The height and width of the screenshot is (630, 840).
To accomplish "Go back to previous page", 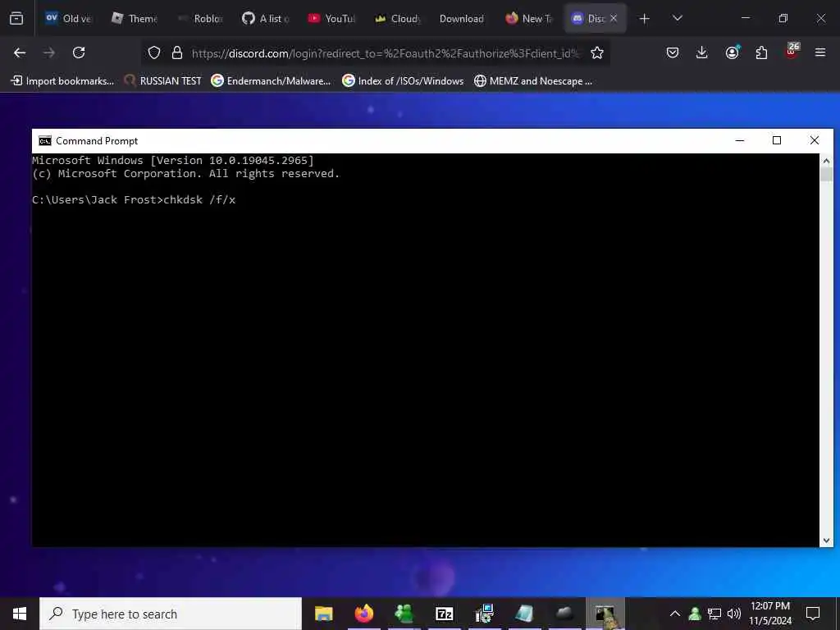I will coord(20,52).
